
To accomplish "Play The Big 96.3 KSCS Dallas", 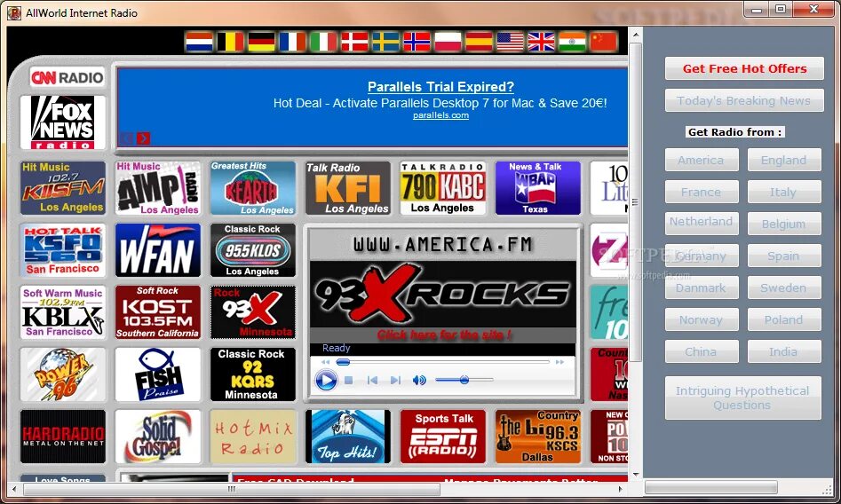I will (538, 437).
